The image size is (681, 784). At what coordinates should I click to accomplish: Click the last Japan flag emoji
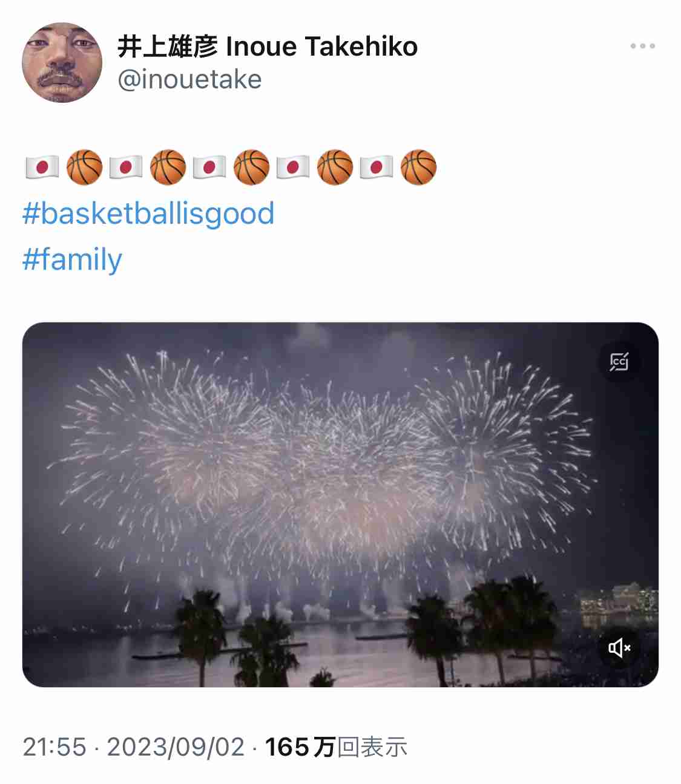coord(377,167)
